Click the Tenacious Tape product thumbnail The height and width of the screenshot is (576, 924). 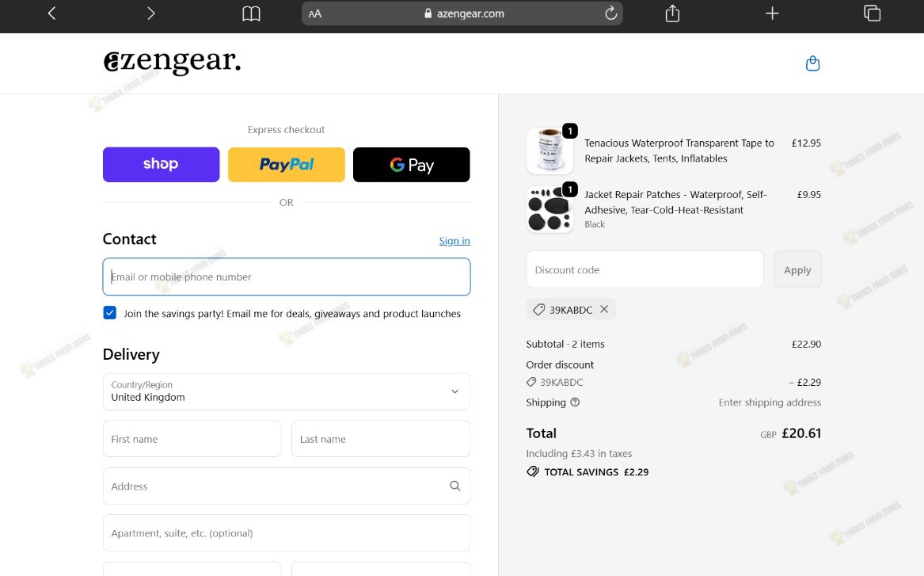pyautogui.click(x=549, y=151)
